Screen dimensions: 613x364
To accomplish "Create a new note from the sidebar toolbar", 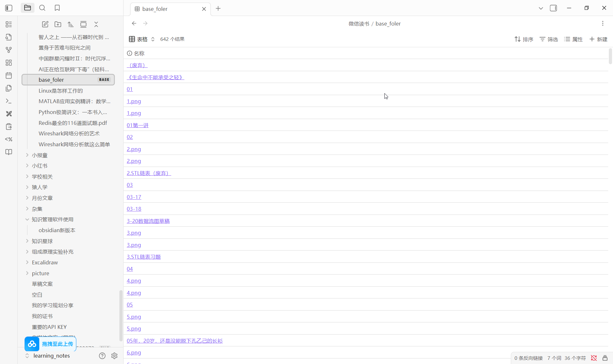I will coord(45,24).
